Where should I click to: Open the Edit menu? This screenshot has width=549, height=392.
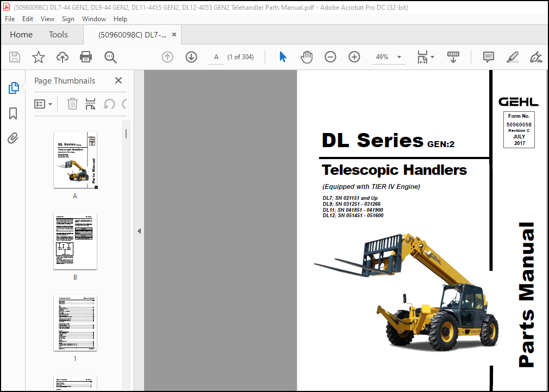[x=28, y=19]
